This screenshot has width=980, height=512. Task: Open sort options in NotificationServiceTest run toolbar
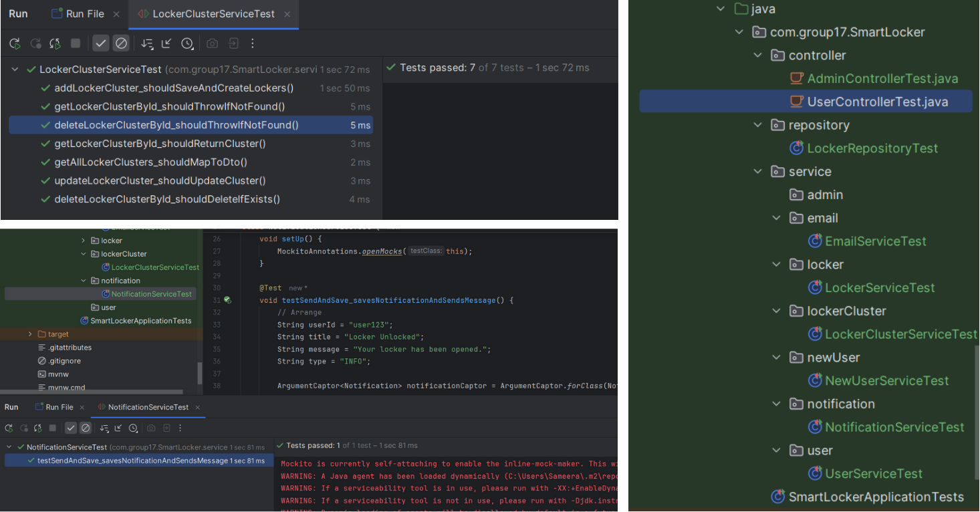point(104,428)
